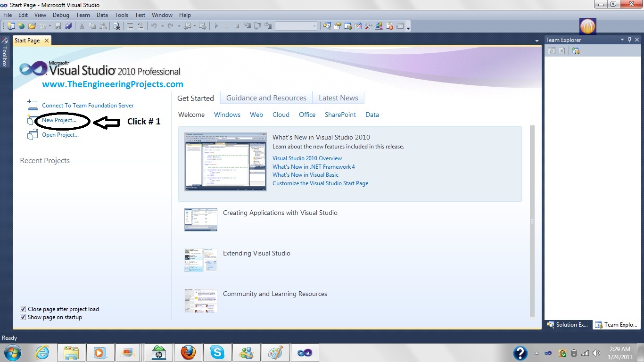This screenshot has height=362, width=644.
Task: Click the Skype icon in the taskbar
Action: [217, 352]
